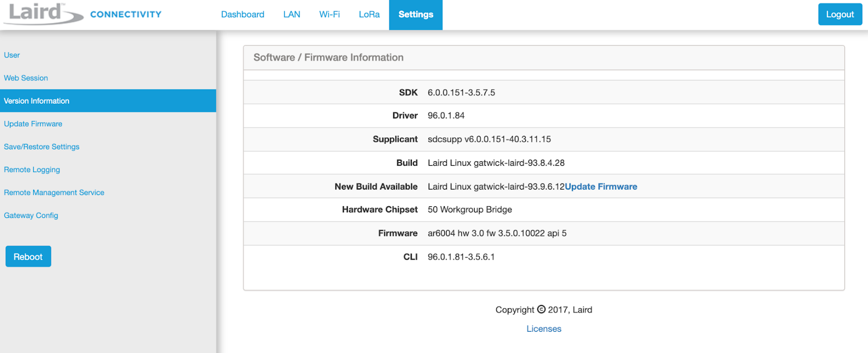Viewport: 868px width, 353px height.
Task: Switch to the LAN tab
Action: coord(292,15)
